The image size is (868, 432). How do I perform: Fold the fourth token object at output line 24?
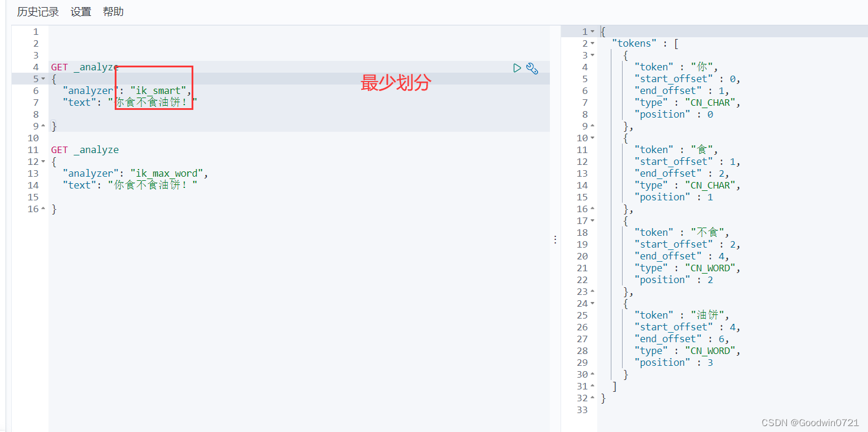[x=592, y=303]
